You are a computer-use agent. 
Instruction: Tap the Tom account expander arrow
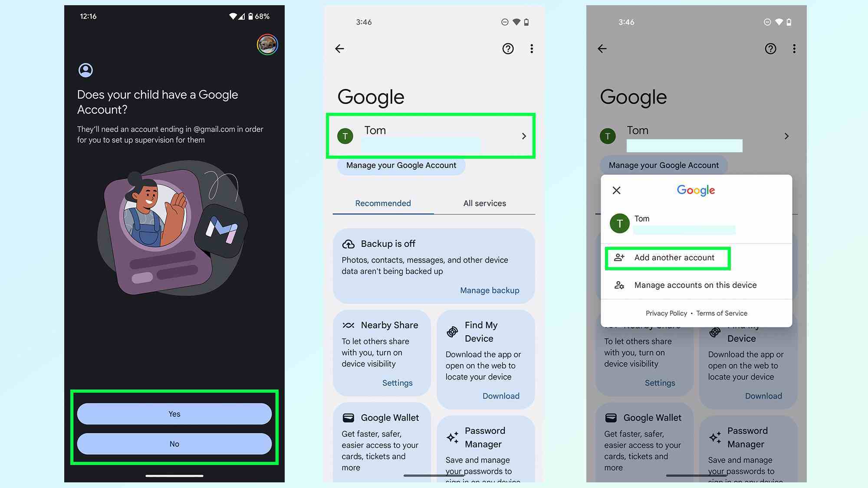point(523,136)
